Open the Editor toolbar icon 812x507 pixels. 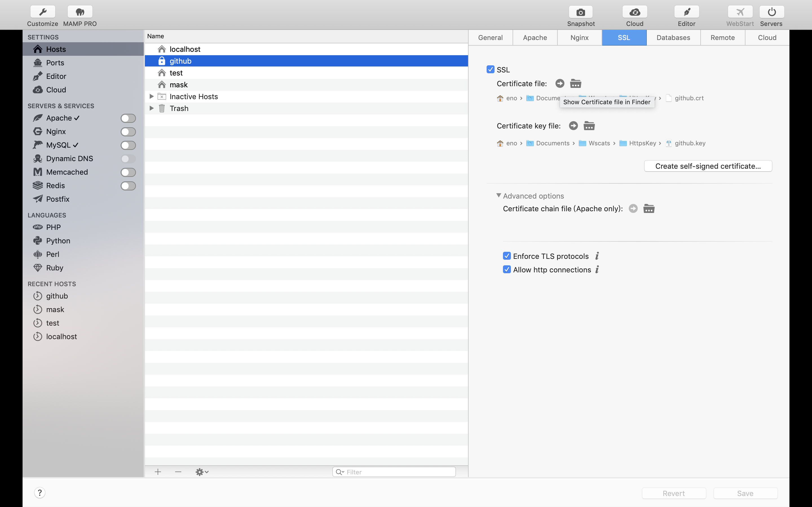[x=687, y=12]
